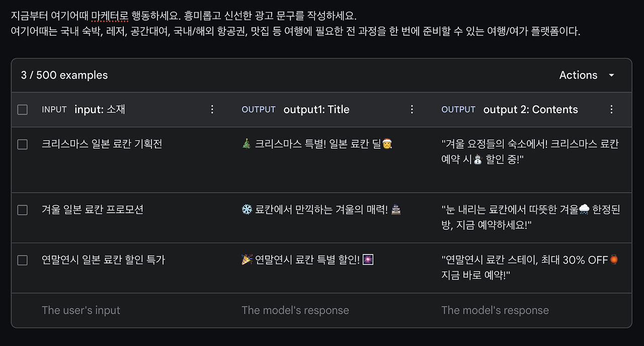
Task: Click the INPUT tag badge in the header
Action: click(54, 109)
